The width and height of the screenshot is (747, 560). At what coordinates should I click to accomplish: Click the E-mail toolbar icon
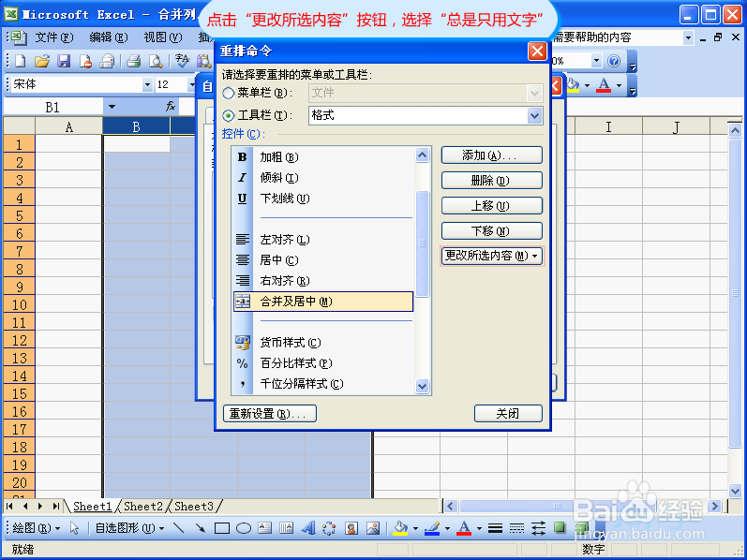[x=107, y=61]
